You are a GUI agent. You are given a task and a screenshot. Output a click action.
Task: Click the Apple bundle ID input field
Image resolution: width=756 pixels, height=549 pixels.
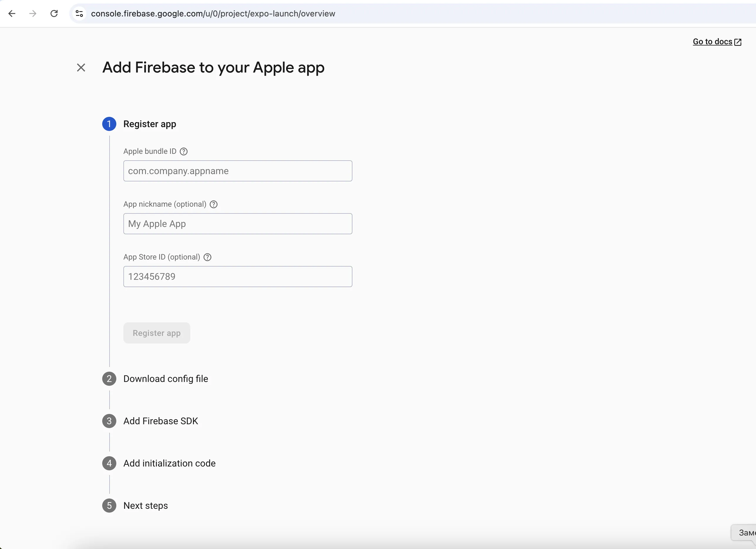[238, 171]
